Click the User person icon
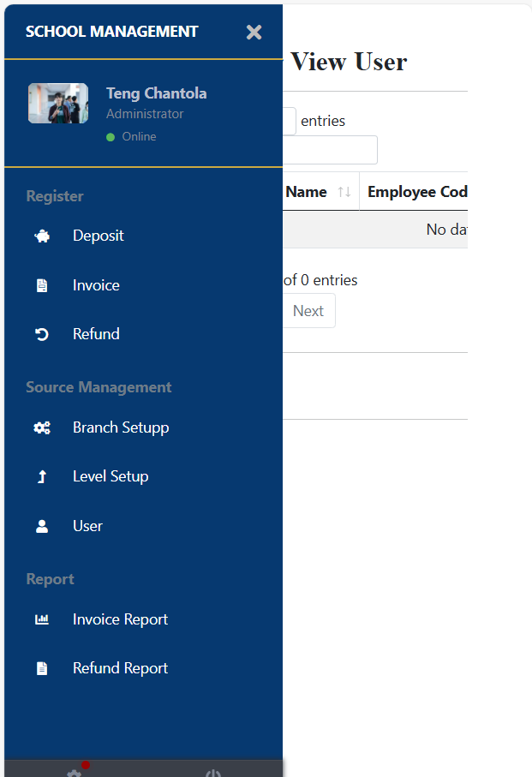 pyautogui.click(x=41, y=527)
